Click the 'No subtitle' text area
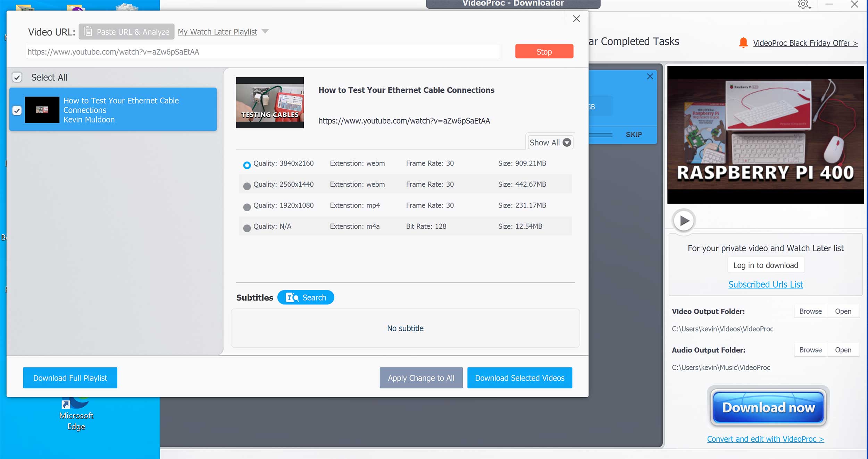This screenshot has height=459, width=868. pos(405,328)
